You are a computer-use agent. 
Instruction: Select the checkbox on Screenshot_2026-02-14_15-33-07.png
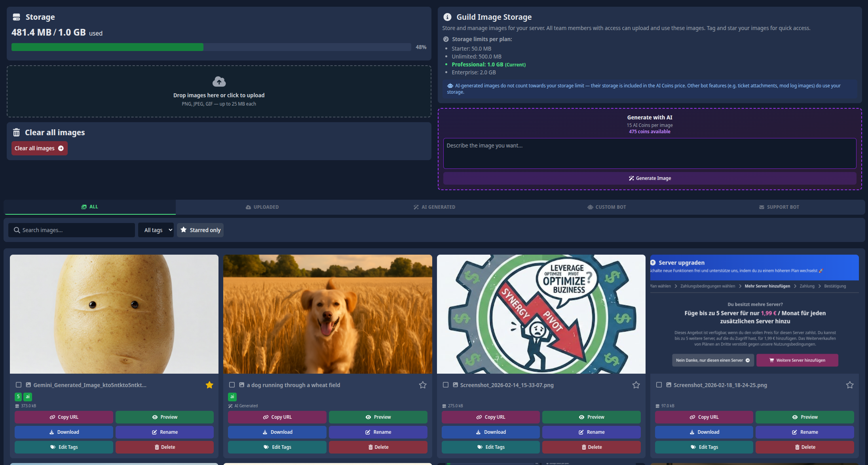[446, 385]
